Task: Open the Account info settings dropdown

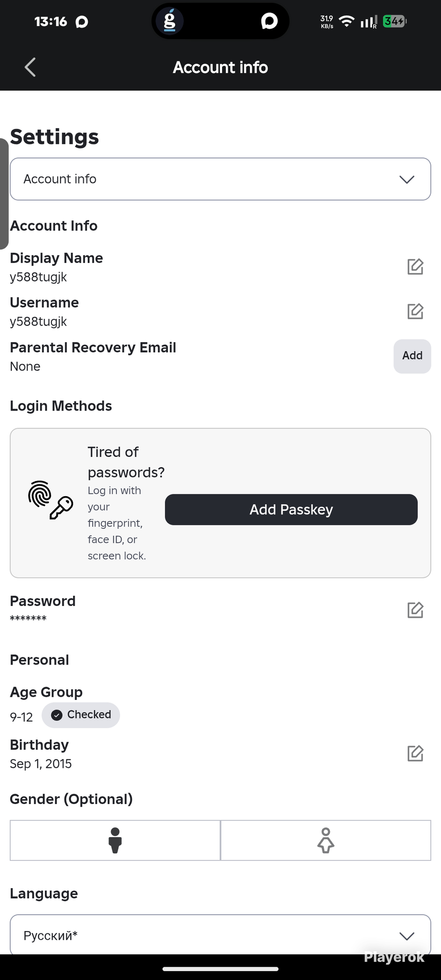Action: tap(220, 179)
